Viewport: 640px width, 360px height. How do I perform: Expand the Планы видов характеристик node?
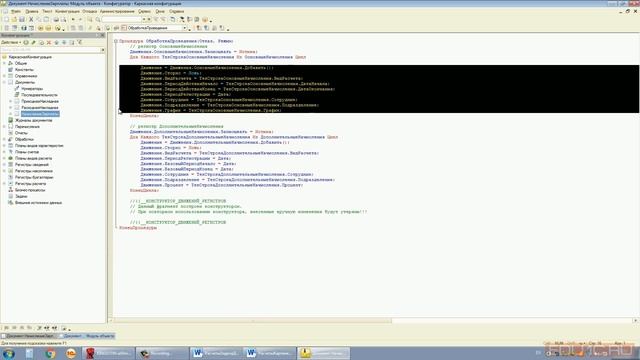coord(4,146)
